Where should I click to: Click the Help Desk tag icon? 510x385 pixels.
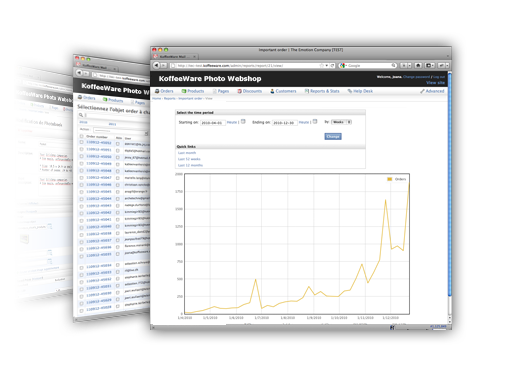(x=350, y=91)
